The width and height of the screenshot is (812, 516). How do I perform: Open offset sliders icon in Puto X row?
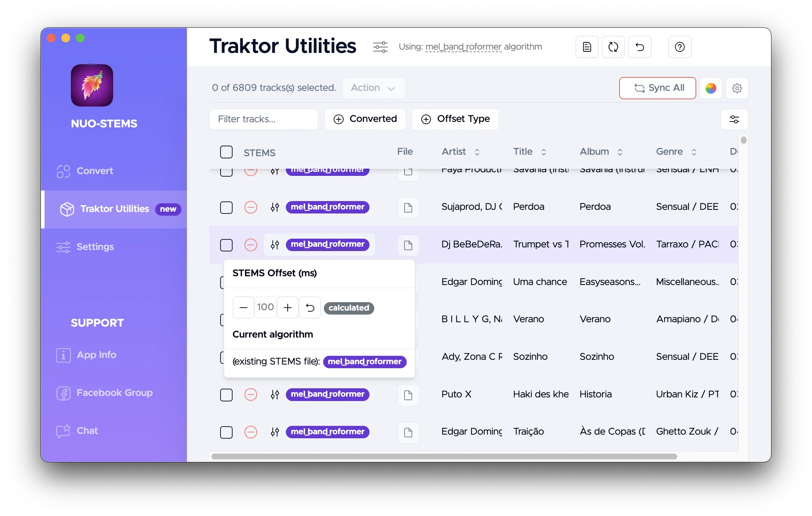coord(275,394)
